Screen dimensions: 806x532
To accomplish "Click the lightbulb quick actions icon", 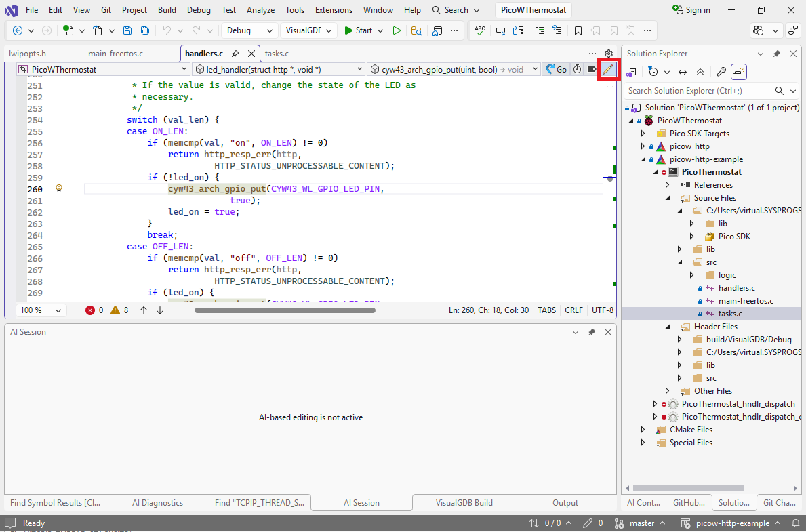I will point(59,189).
